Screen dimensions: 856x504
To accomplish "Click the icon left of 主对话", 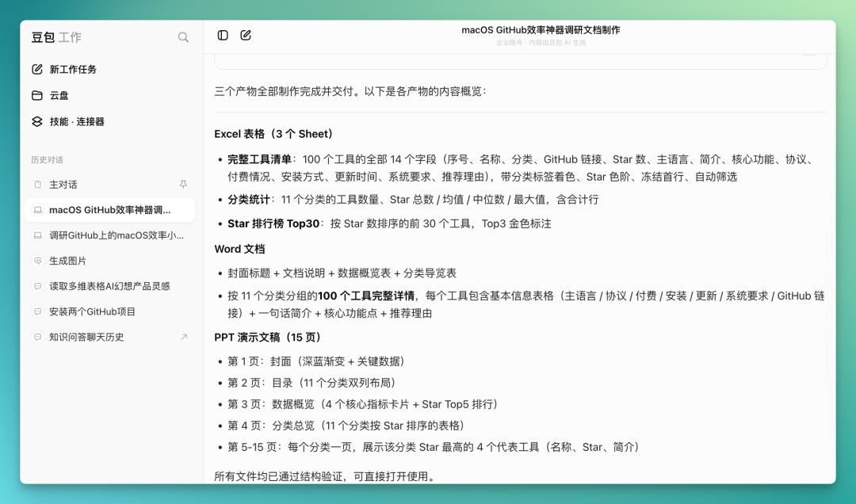I will coord(38,185).
